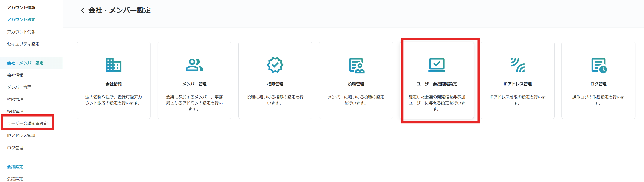The height and width of the screenshot is (182, 644).
Task: Open 会社情報 sidebar link
Action: click(15, 75)
